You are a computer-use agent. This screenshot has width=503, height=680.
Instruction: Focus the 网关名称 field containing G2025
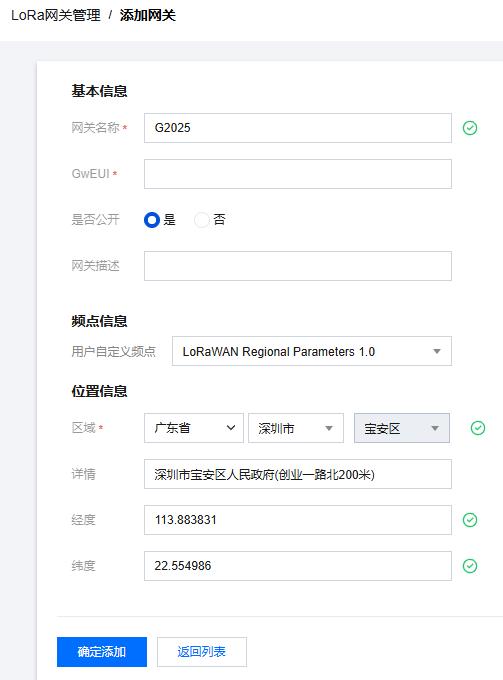[298, 128]
